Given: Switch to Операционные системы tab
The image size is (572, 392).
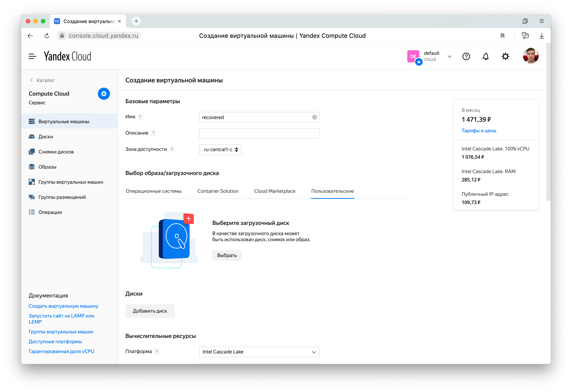Looking at the screenshot, I should coord(154,191).
